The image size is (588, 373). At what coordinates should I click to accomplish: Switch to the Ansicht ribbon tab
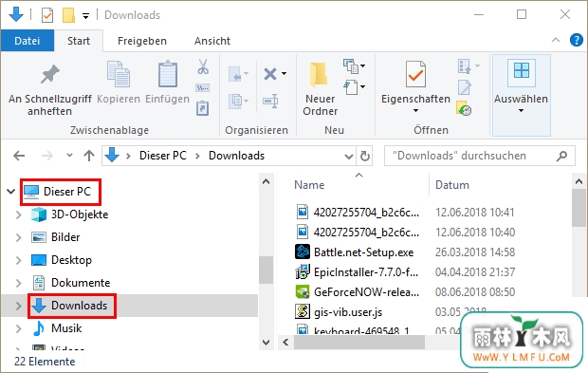click(x=212, y=41)
